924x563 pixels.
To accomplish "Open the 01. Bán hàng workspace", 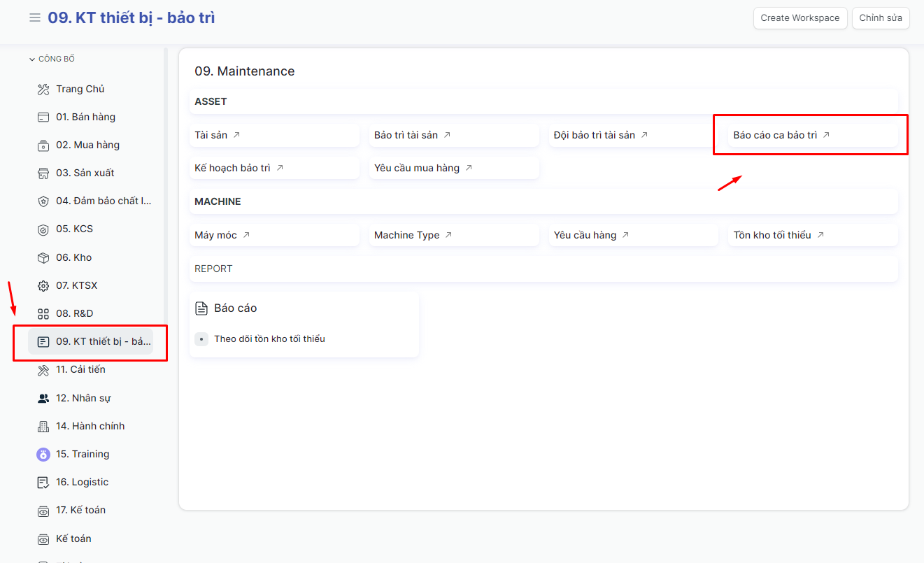I will (x=85, y=117).
